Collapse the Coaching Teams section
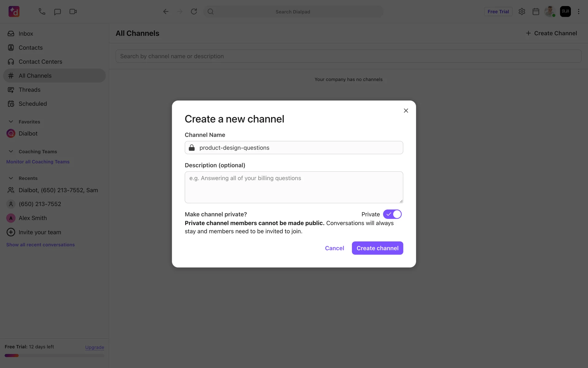The height and width of the screenshot is (368, 588). (x=11, y=151)
